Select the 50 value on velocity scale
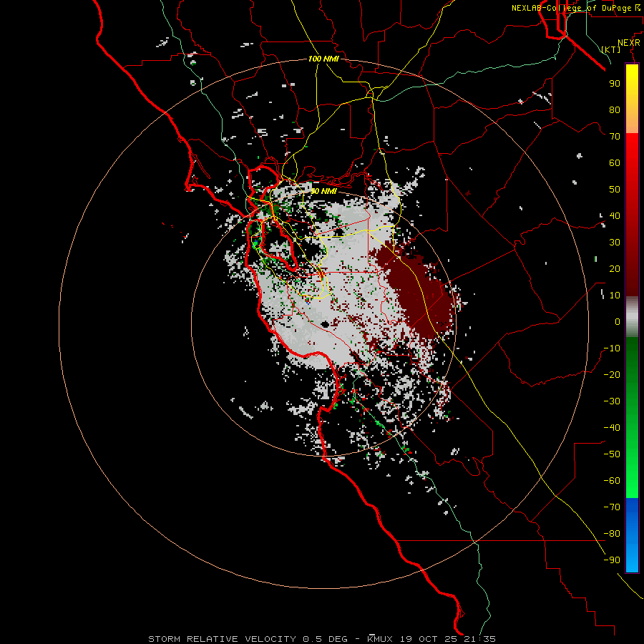The height and width of the screenshot is (644, 644). pos(615,190)
